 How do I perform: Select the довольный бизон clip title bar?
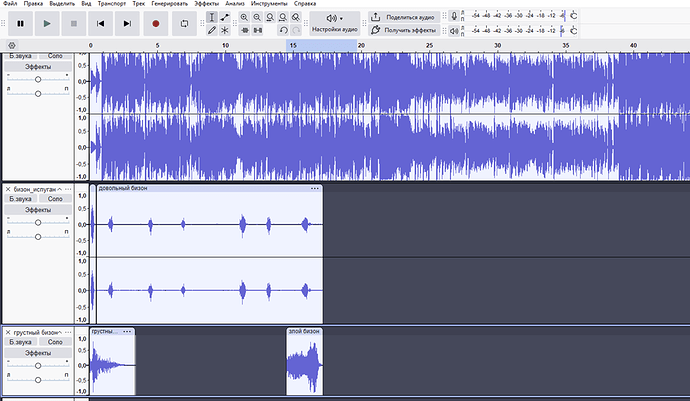pyautogui.click(x=209, y=188)
